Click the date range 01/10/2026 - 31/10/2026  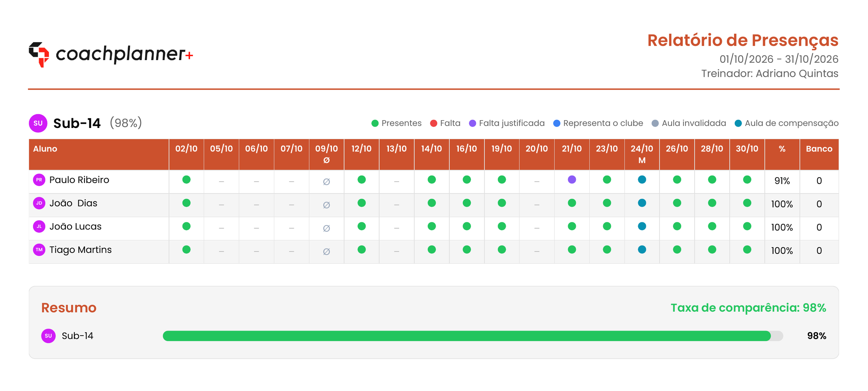click(x=779, y=59)
